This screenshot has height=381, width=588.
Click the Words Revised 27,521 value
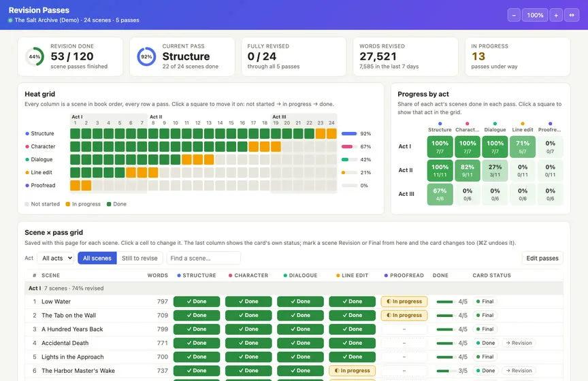pyautogui.click(x=378, y=56)
